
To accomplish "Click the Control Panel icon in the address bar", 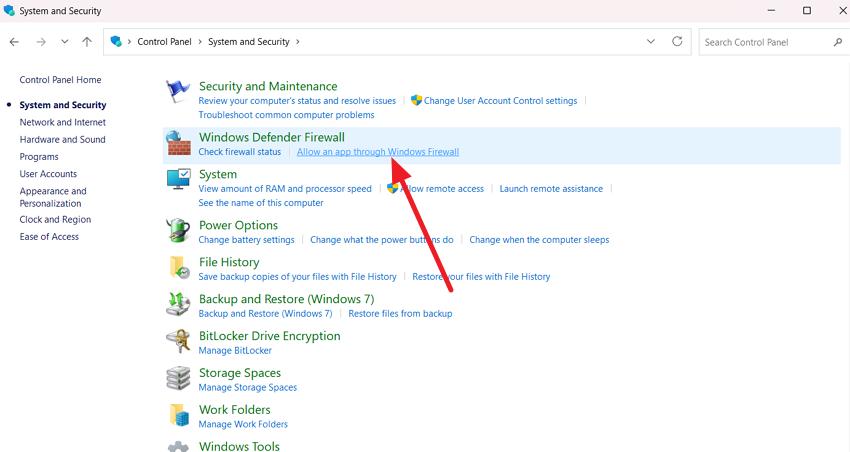I will 116,41.
